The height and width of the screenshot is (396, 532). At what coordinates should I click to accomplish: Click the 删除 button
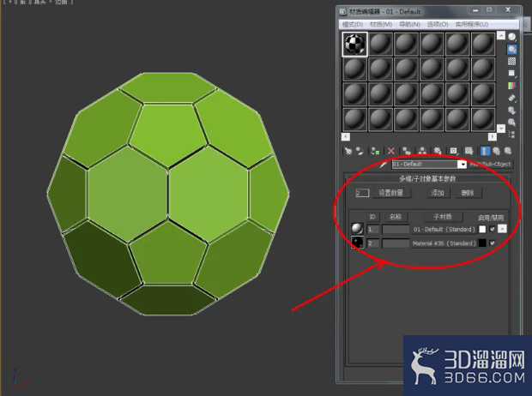click(x=468, y=193)
